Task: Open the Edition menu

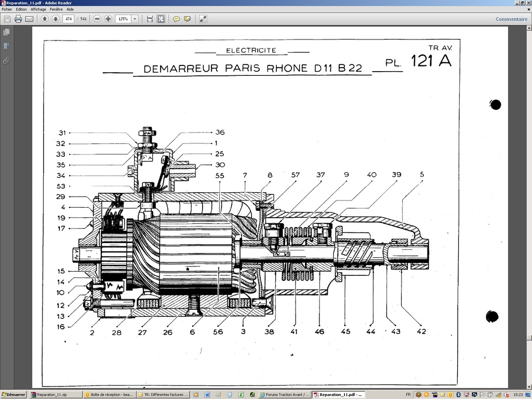Action: [x=21, y=9]
